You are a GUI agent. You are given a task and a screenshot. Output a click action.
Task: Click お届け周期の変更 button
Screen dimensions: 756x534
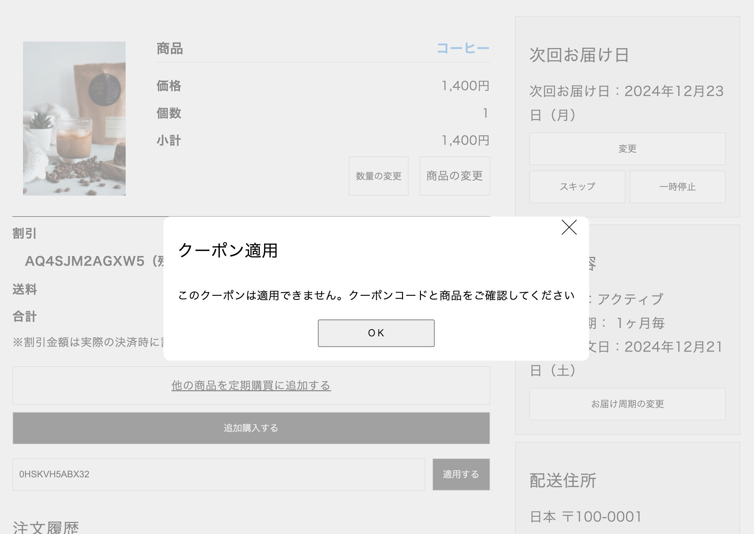pyautogui.click(x=627, y=404)
